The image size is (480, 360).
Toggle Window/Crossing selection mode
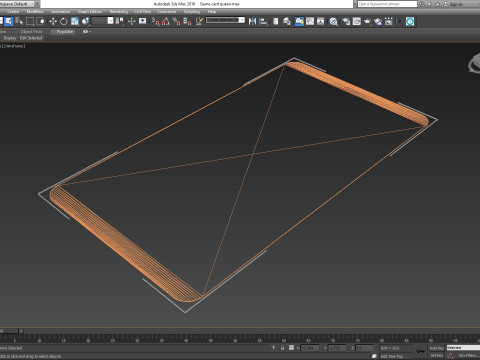click(41, 21)
